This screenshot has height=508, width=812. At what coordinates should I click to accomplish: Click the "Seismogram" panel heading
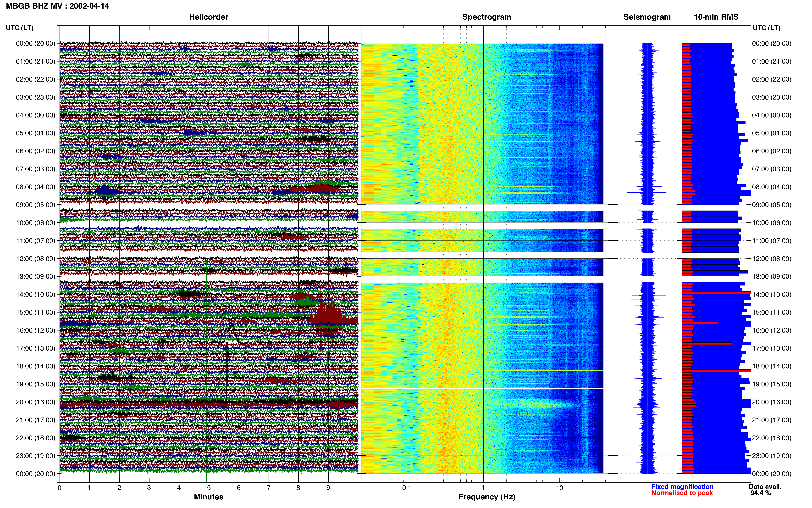(x=647, y=17)
